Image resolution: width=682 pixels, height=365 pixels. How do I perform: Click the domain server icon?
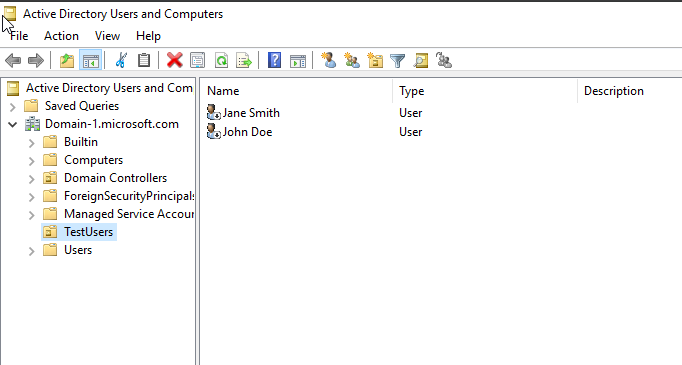(x=32, y=124)
